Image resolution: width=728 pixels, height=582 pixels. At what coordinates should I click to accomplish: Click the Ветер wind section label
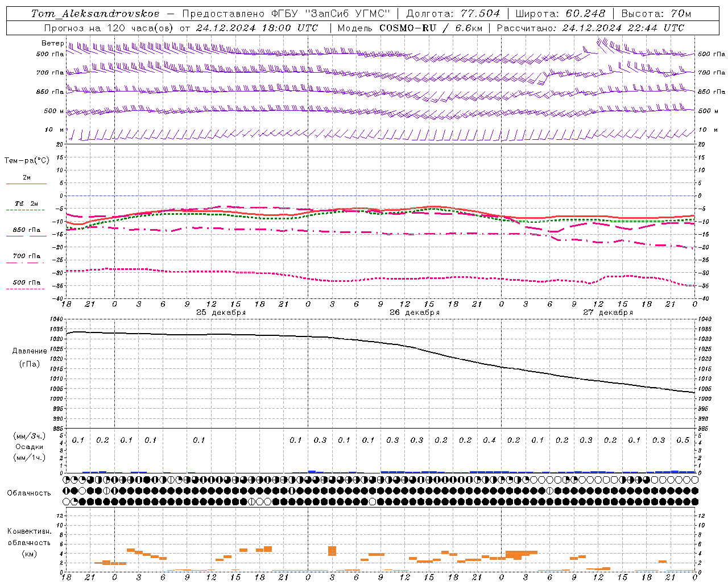point(52,43)
